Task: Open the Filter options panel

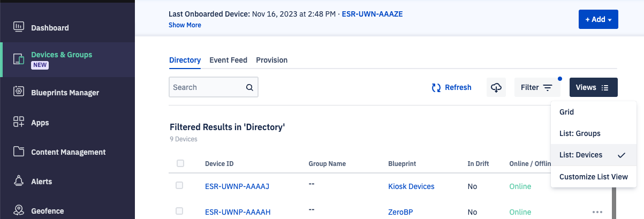Action: (x=537, y=87)
